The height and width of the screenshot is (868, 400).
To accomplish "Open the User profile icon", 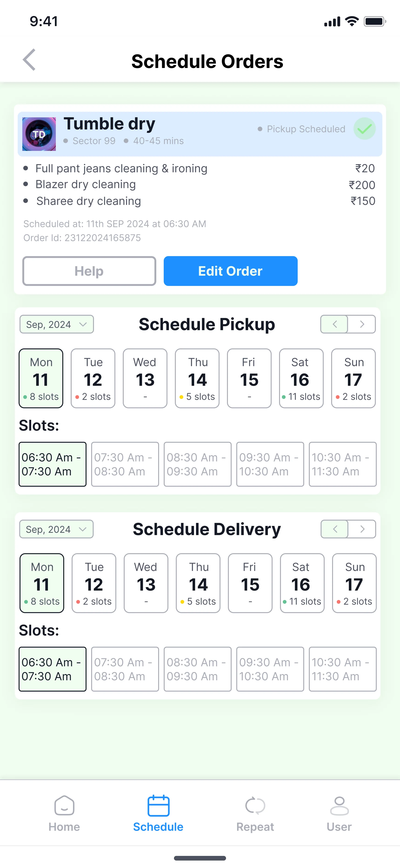I will [339, 805].
